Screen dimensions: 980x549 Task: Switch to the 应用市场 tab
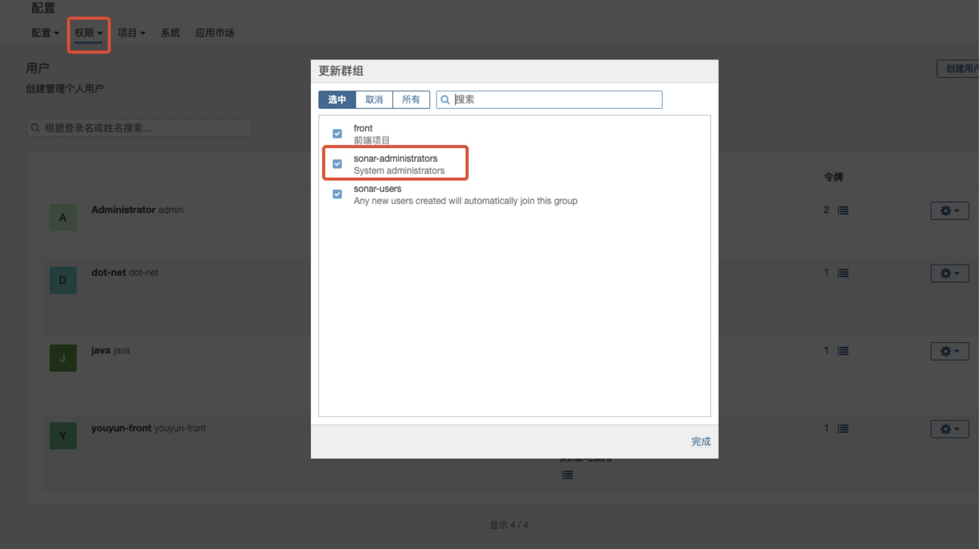215,33
